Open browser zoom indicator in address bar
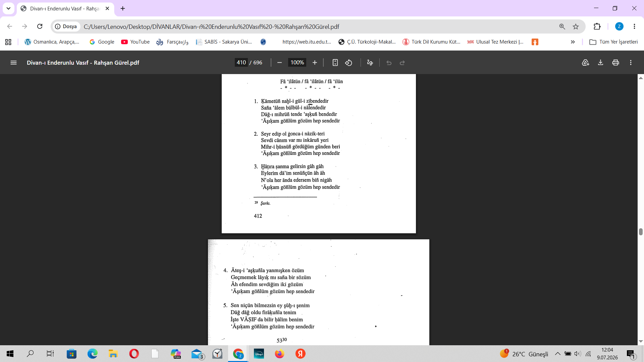The height and width of the screenshot is (362, 644). coord(562,26)
